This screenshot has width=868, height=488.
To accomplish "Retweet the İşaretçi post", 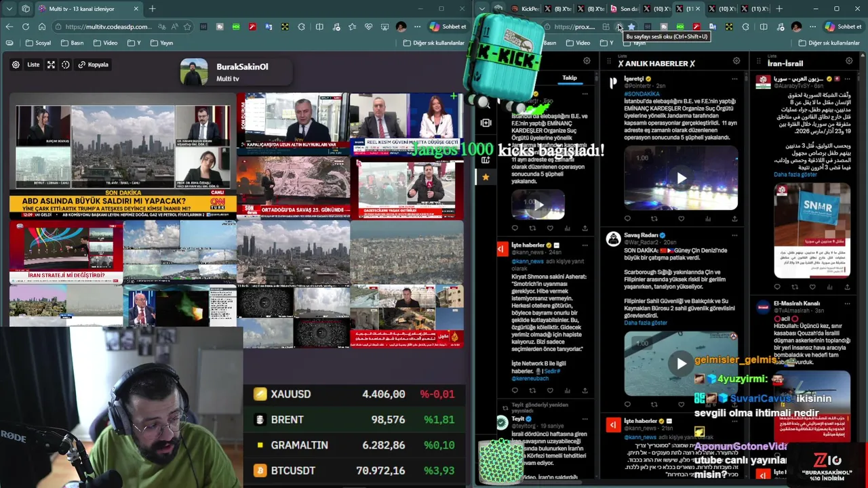I will (x=654, y=219).
